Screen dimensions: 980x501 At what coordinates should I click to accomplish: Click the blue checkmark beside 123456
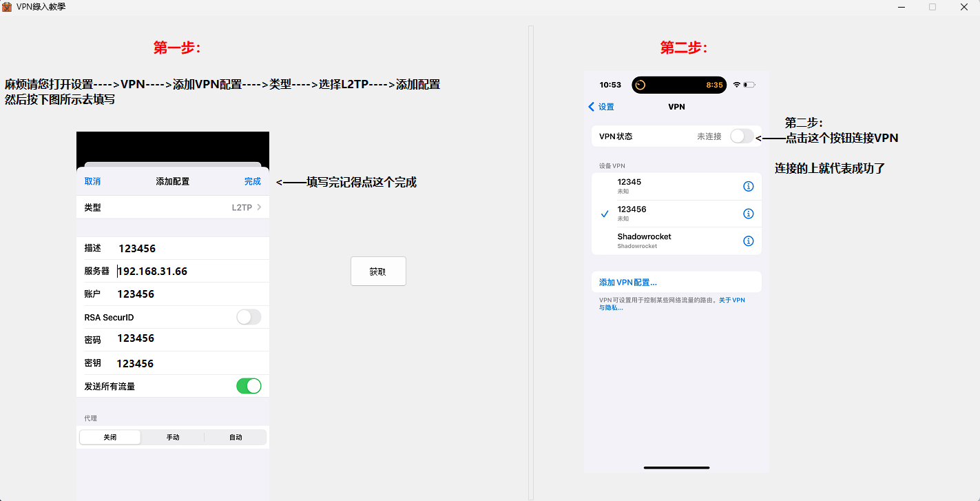tap(605, 214)
